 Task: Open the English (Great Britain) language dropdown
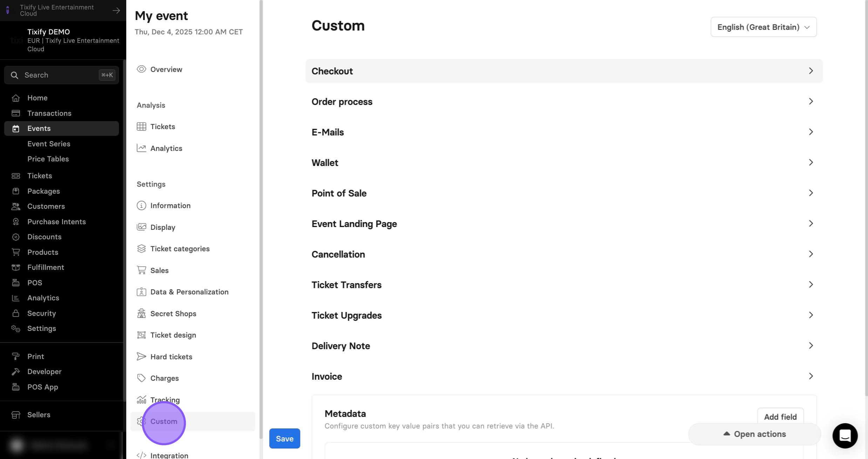click(764, 27)
